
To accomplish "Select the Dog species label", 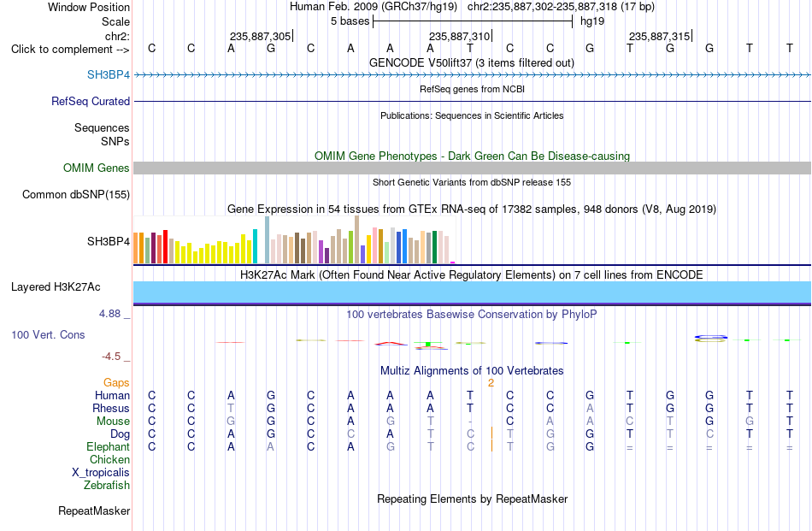I will click(120, 434).
